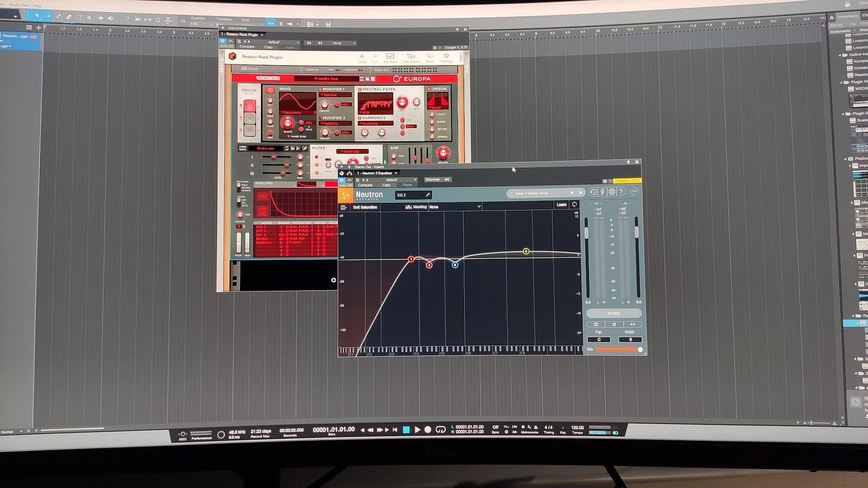Click Neutron EQ reset circular arrow icon

click(574, 205)
